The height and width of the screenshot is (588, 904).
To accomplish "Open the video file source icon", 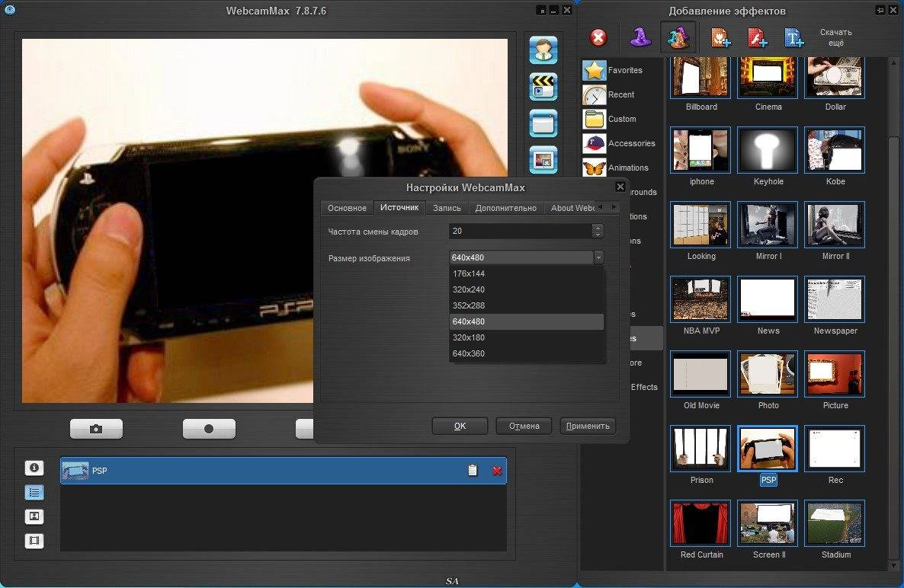I will (x=543, y=87).
